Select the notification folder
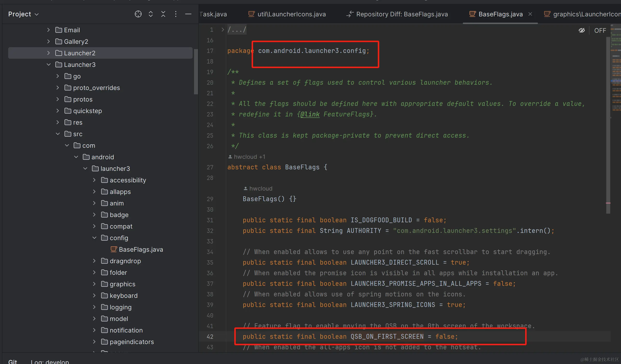 (122, 330)
